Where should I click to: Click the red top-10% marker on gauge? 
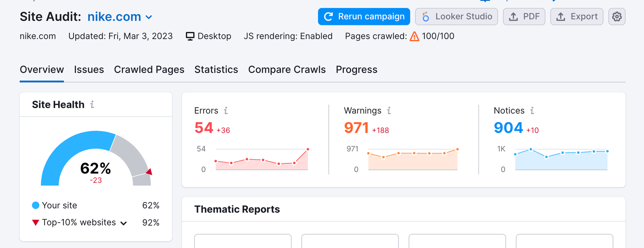[149, 172]
